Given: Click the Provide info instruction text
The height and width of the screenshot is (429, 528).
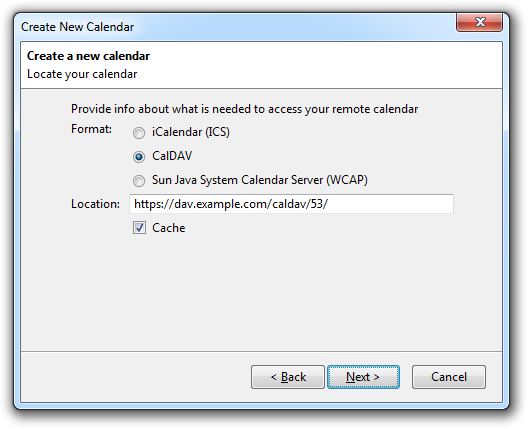Looking at the screenshot, I should [244, 109].
